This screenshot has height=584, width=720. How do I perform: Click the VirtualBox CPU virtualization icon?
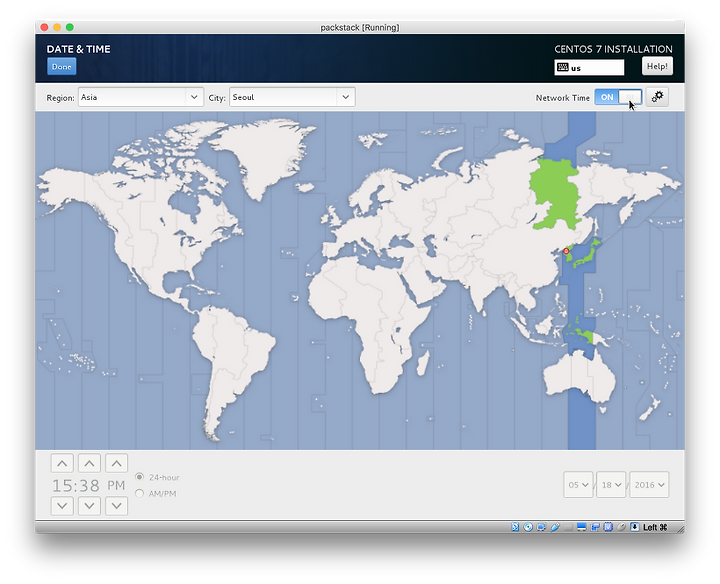pyautogui.click(x=608, y=527)
